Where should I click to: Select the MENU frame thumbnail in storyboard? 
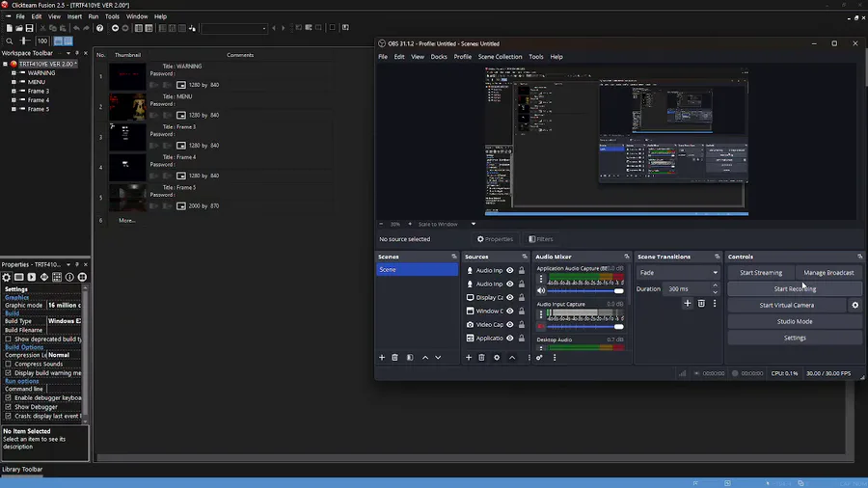127,107
